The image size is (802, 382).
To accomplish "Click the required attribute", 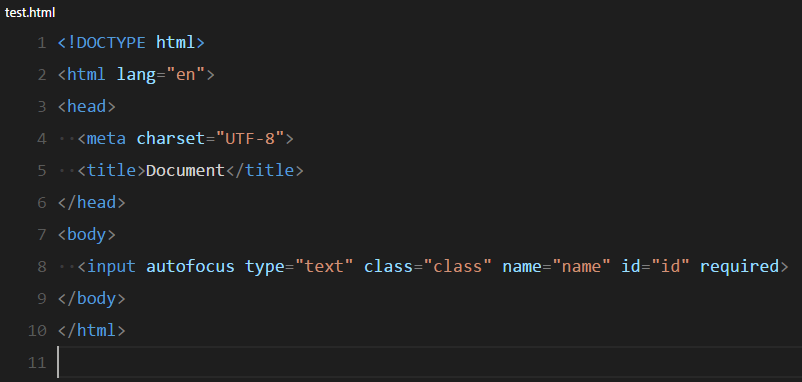I will pos(740,267).
